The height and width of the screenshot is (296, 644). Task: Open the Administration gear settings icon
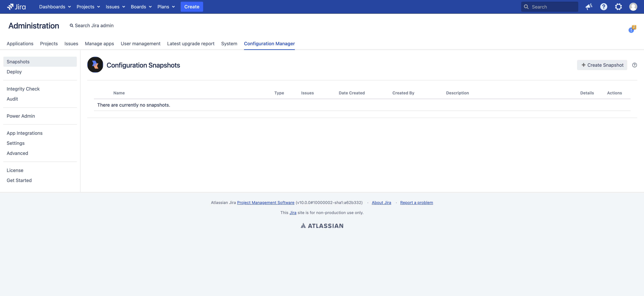[x=619, y=7]
